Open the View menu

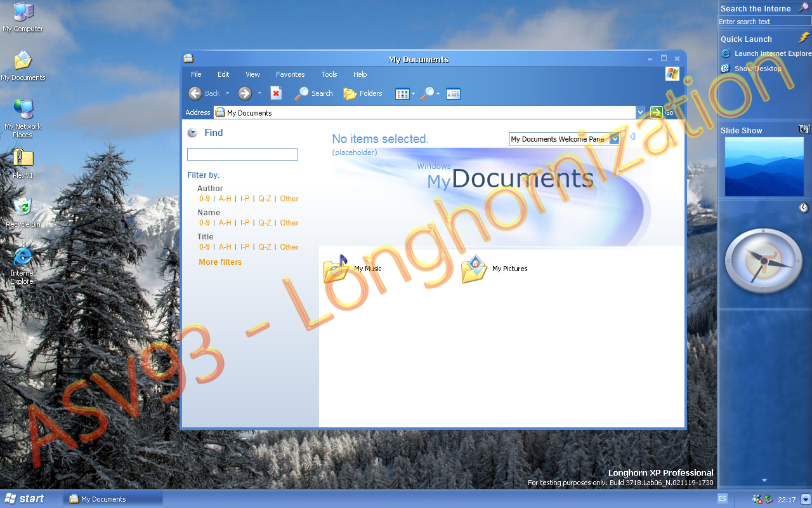[x=252, y=74]
